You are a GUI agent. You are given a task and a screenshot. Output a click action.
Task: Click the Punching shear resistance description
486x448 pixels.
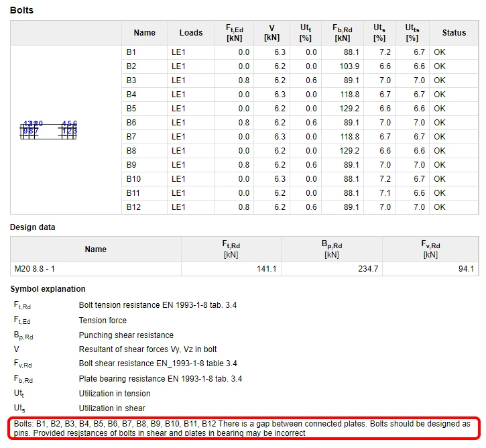126,335
